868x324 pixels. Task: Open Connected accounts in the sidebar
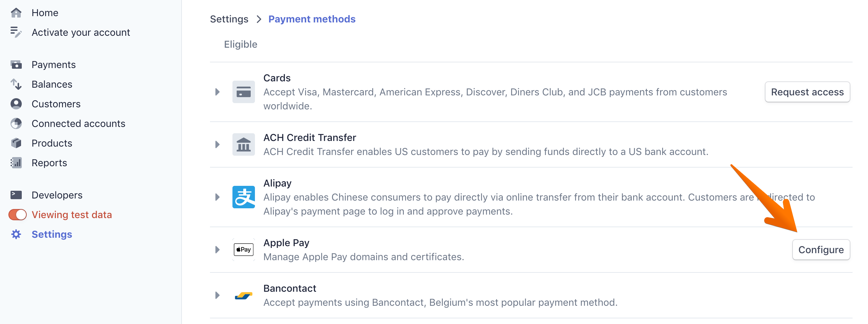pos(78,123)
